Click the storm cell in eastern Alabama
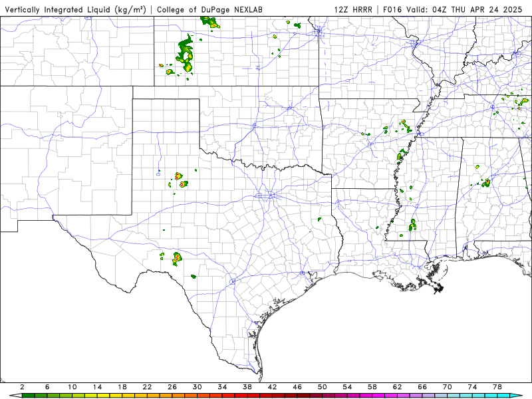The height and width of the screenshot is (399, 532). 486,183
